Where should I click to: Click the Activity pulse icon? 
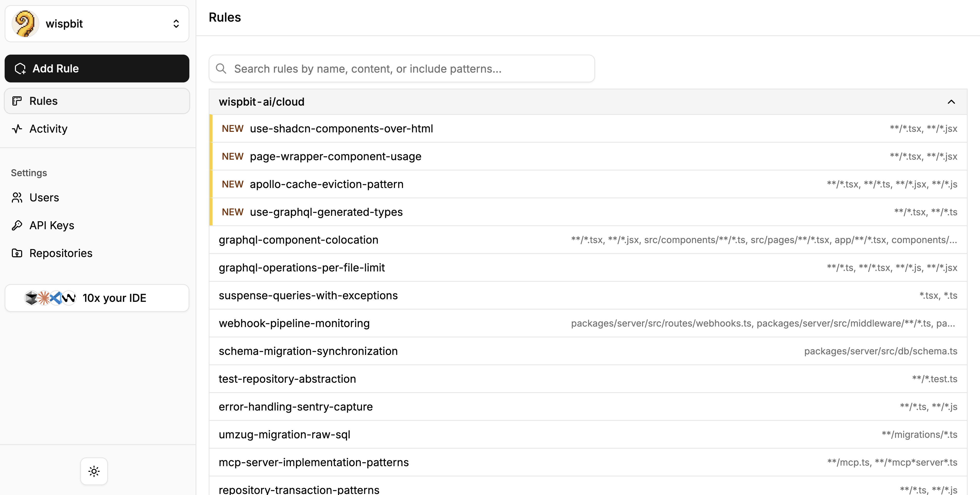(x=17, y=129)
